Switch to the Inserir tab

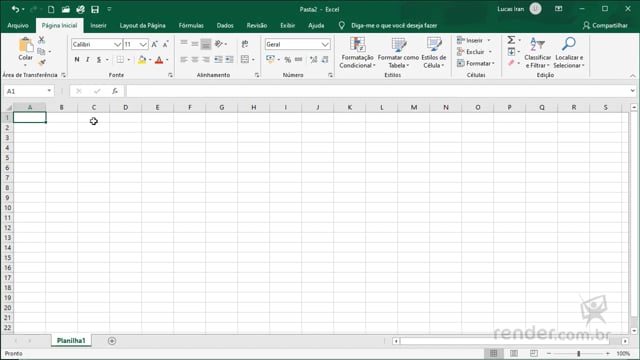tap(98, 25)
